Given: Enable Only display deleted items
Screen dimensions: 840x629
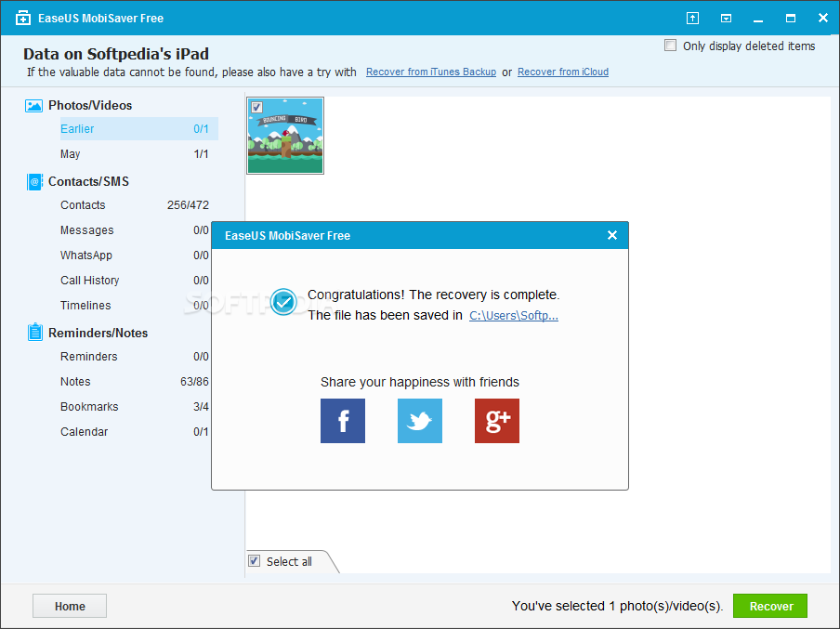Looking at the screenshot, I should click(x=670, y=46).
